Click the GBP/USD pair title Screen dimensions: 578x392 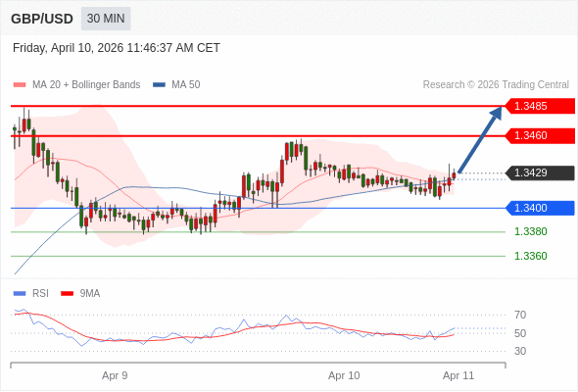(42, 19)
